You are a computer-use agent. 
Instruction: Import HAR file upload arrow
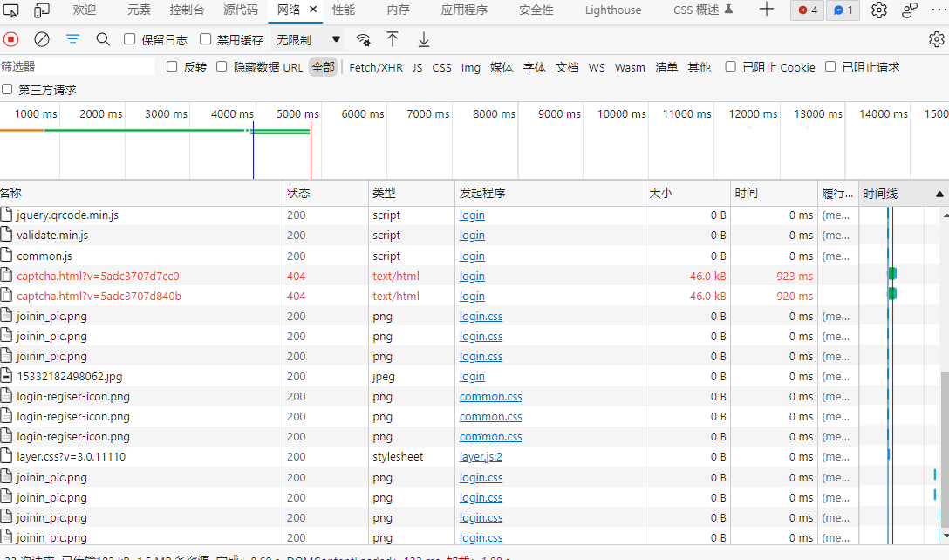(393, 40)
